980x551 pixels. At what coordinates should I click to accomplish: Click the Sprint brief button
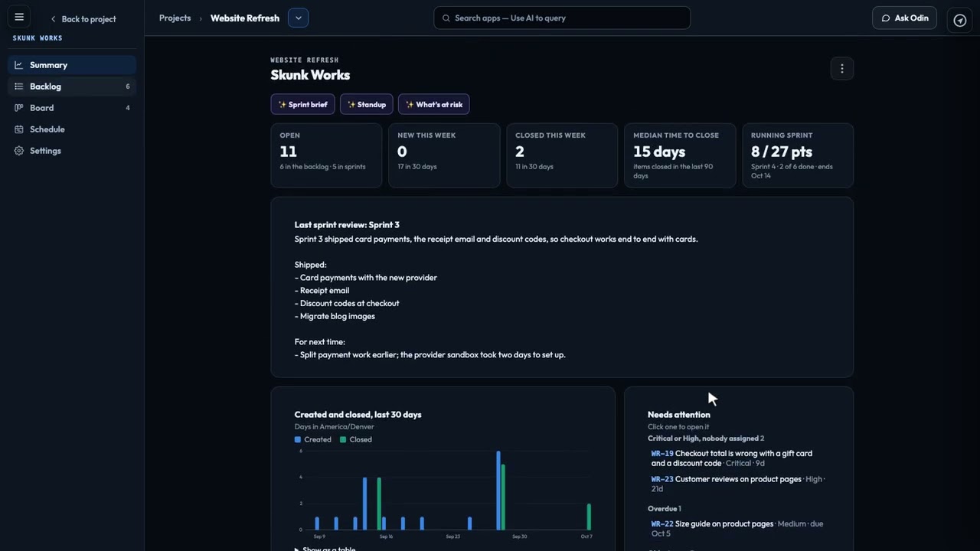[302, 104]
